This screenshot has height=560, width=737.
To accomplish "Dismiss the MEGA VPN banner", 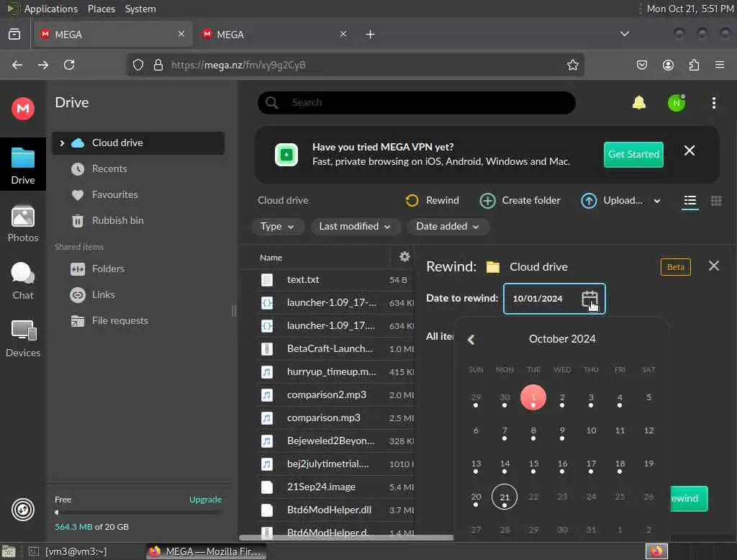I will pos(689,150).
